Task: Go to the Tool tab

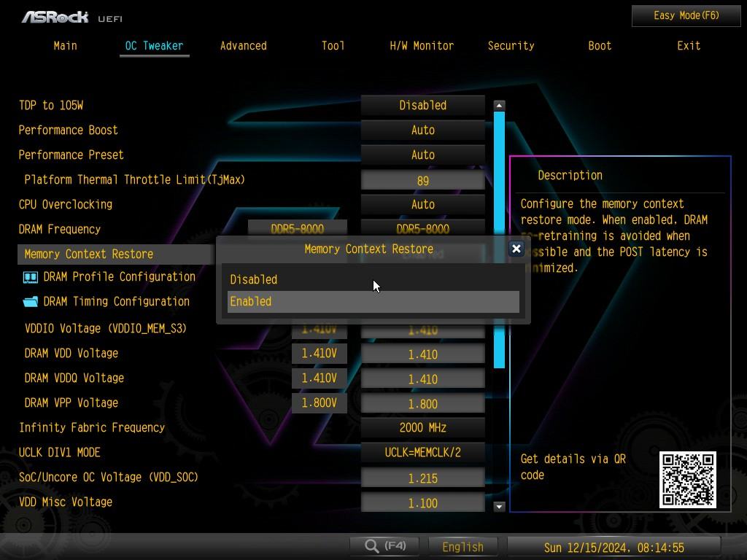Action: click(333, 46)
